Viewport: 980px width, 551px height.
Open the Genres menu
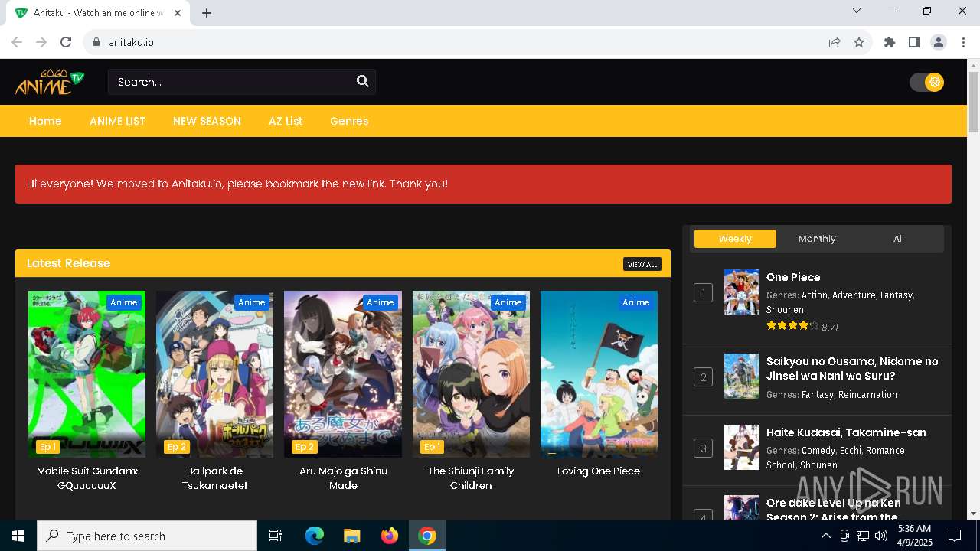coord(349,121)
